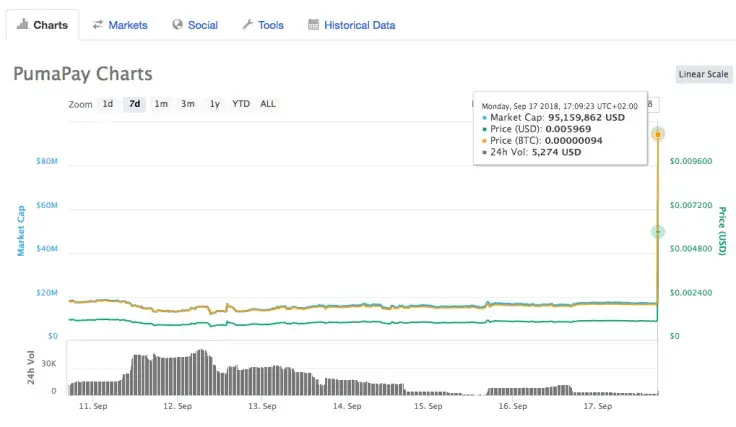Toggle the Linear Scale button

[703, 74]
